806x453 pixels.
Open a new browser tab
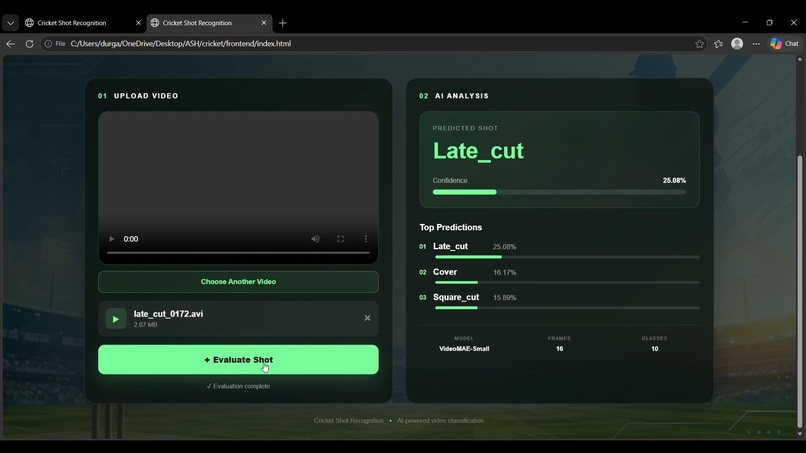[282, 23]
